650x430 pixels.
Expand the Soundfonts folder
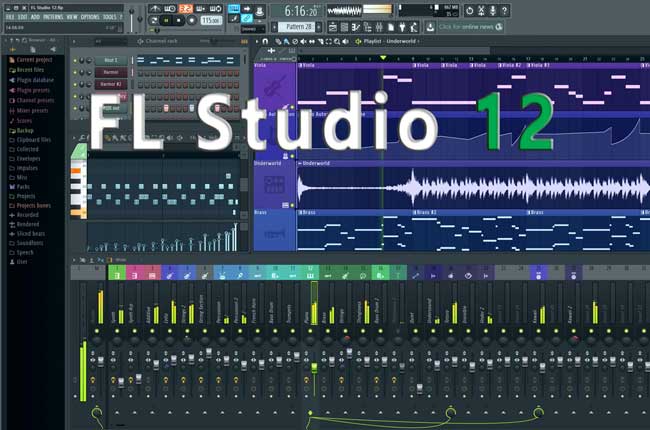point(26,243)
